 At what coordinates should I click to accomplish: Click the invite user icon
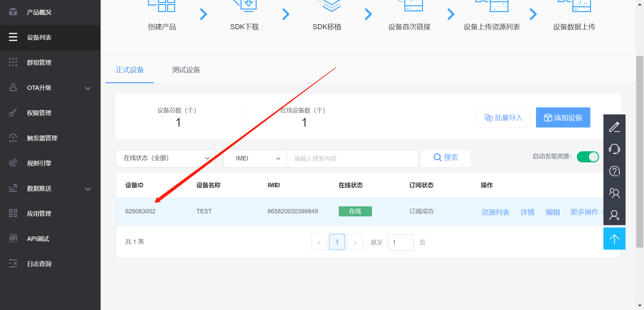pyautogui.click(x=614, y=215)
